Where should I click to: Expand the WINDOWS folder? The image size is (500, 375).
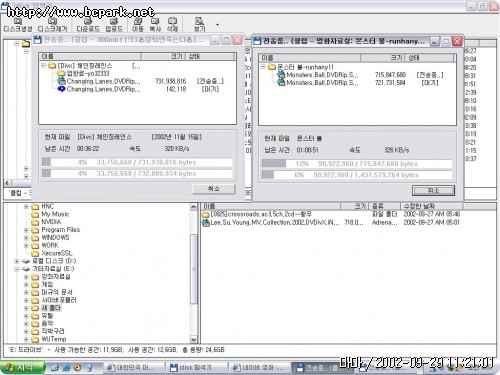coord(26,238)
